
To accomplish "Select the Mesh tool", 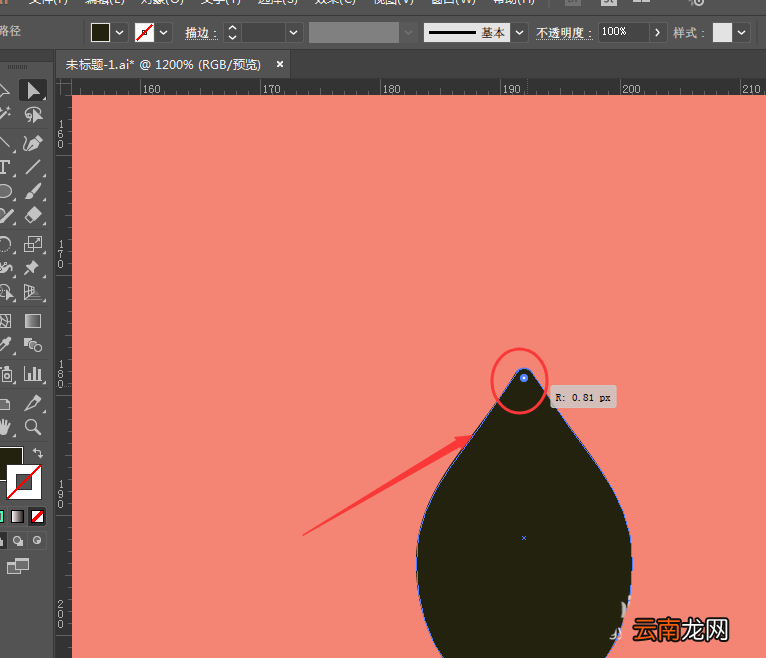I will 5,321.
